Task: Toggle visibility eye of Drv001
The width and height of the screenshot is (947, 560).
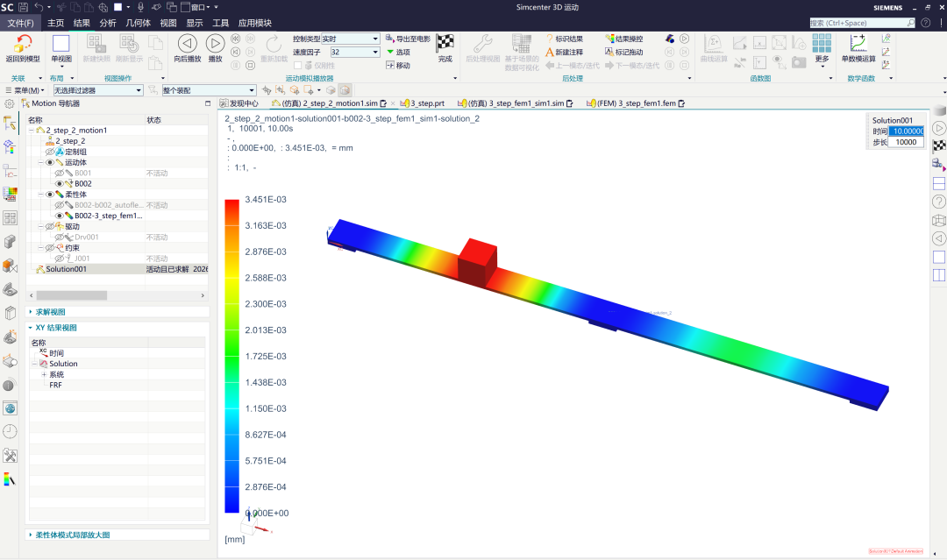Action: pyautogui.click(x=60, y=237)
